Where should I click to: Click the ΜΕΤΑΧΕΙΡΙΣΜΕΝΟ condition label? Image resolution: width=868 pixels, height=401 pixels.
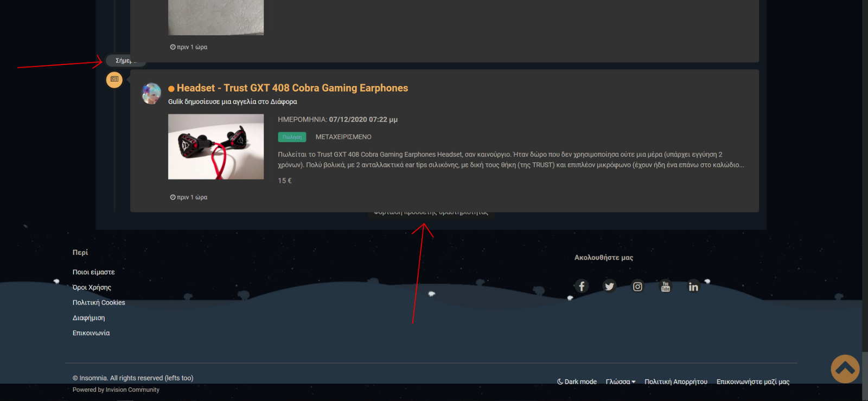[x=343, y=137]
